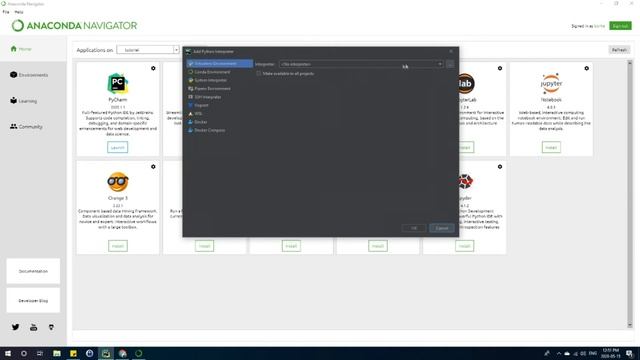Click the taskbar clock

pos(611,353)
